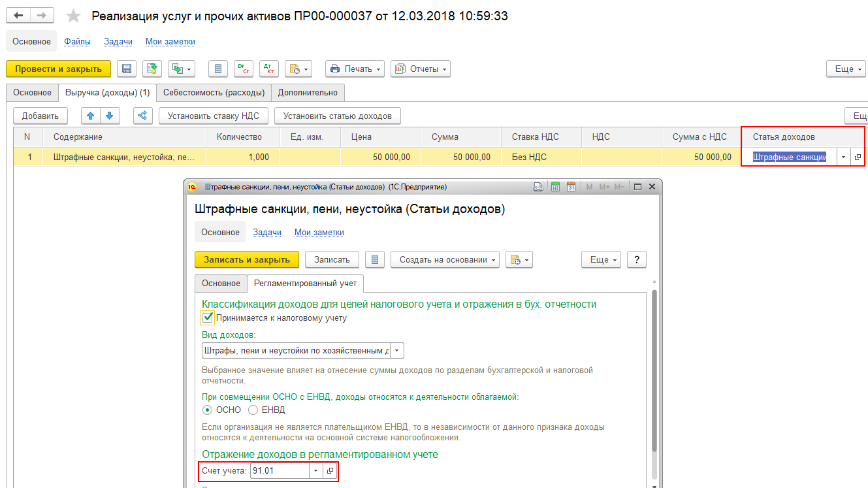Click Сумма с НДС column header

pyautogui.click(x=701, y=137)
